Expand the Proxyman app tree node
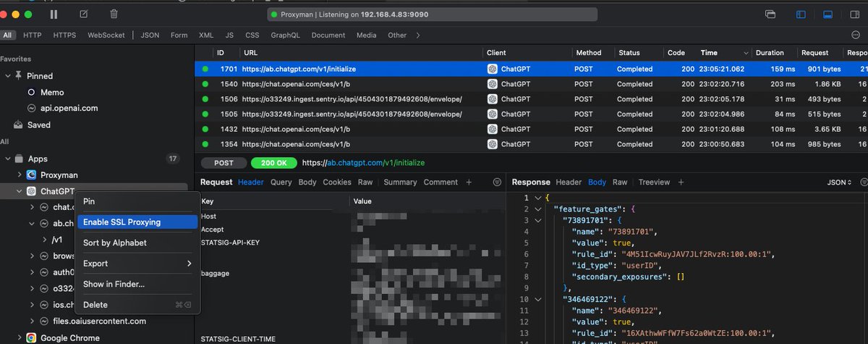The width and height of the screenshot is (868, 344). pyautogui.click(x=20, y=175)
